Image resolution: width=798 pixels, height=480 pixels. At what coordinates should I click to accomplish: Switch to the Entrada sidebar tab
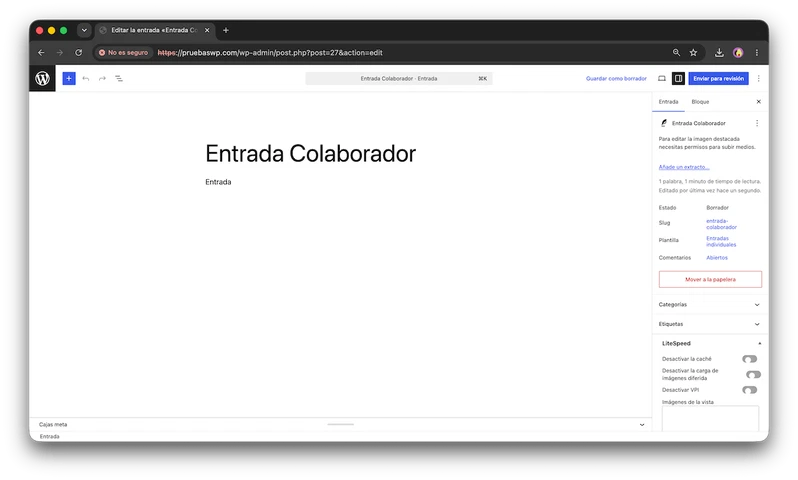(x=668, y=102)
